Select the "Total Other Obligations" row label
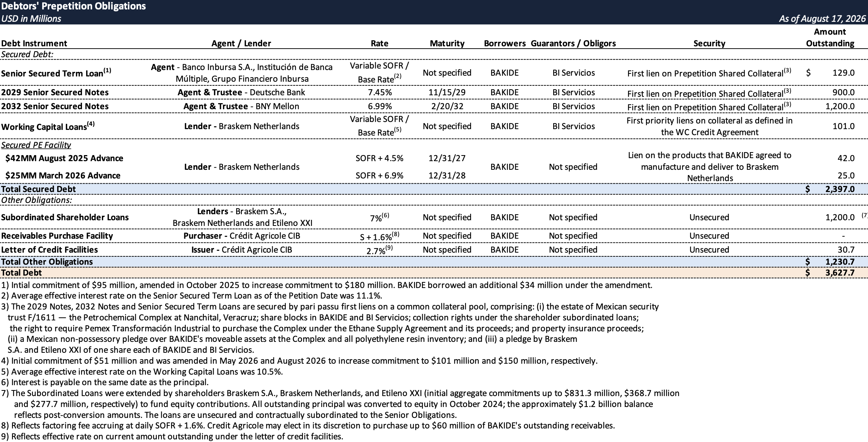Image resolution: width=868 pixels, height=442 pixels. 47,262
